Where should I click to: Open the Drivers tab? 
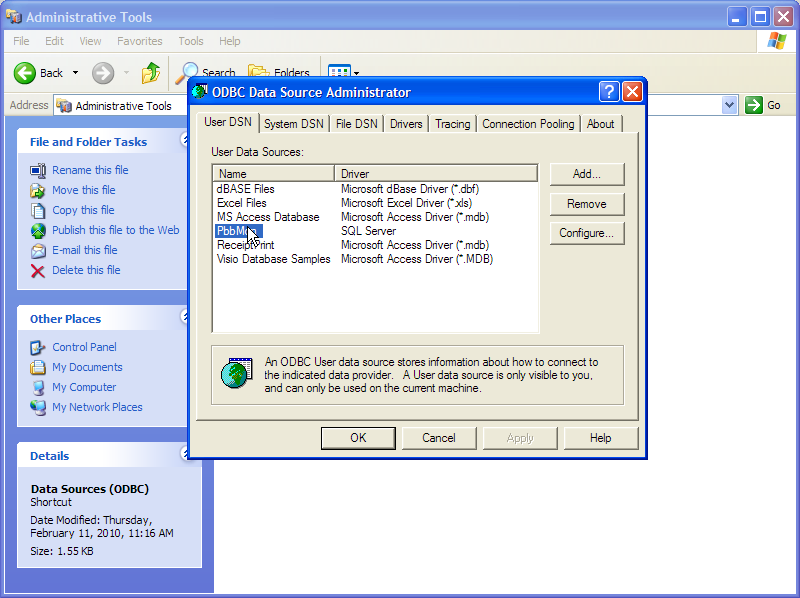click(x=406, y=124)
